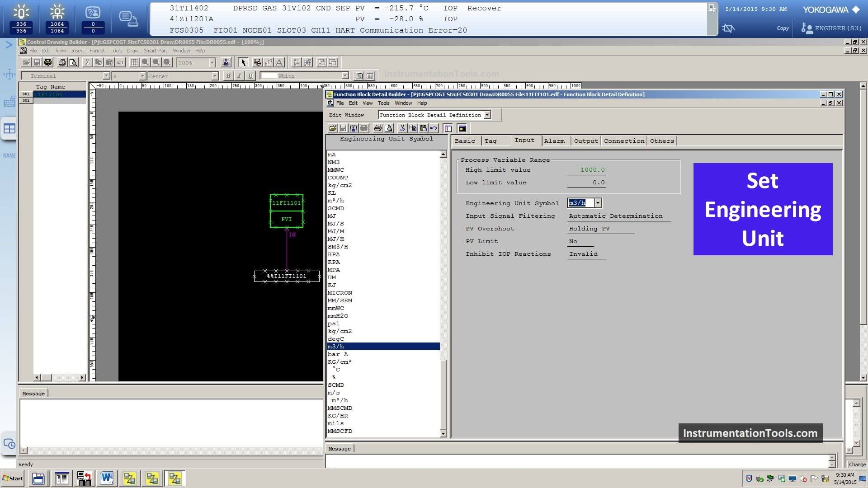
Task: Select the Alarm tab in detail panel
Action: [x=554, y=141]
